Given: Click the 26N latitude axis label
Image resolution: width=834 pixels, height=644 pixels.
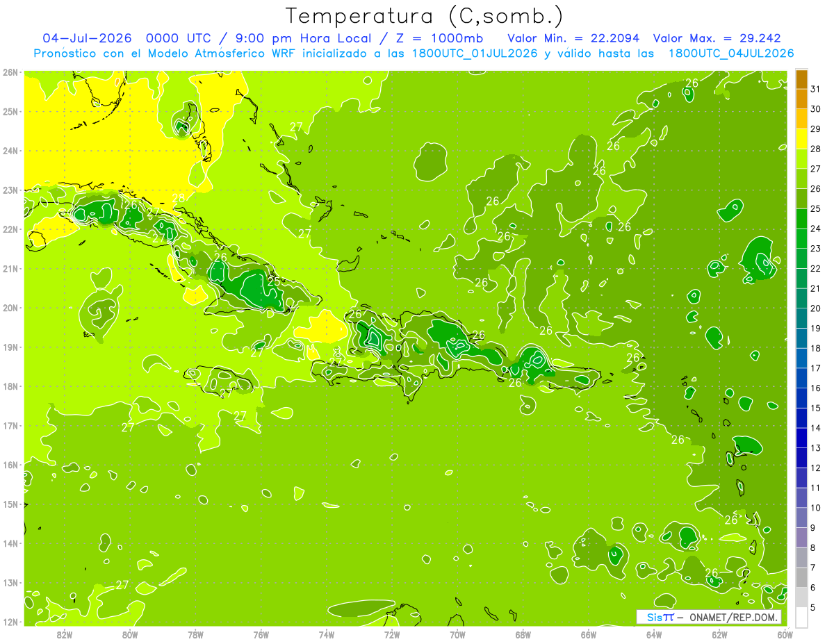Looking at the screenshot, I should tap(10, 72).
